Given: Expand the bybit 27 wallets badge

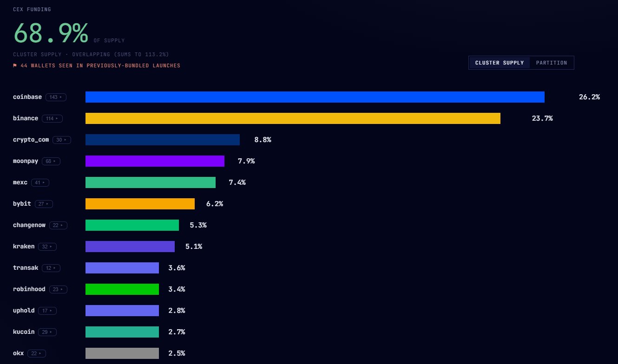Looking at the screenshot, I should click(44, 204).
